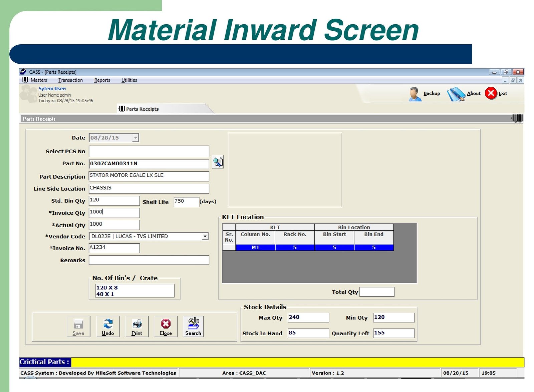Click the No. Of Bin's / Crate list box

coord(135,291)
